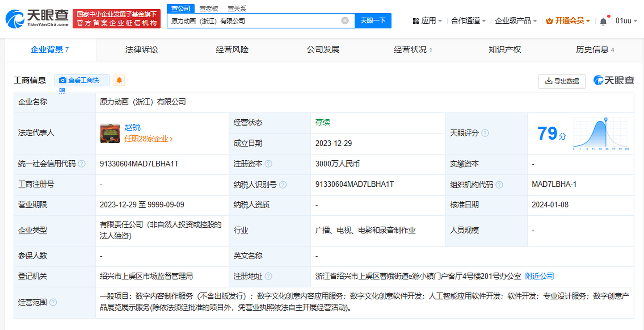This screenshot has height=330, width=644.
Task: Click the 附近公司 link
Action: (539, 276)
